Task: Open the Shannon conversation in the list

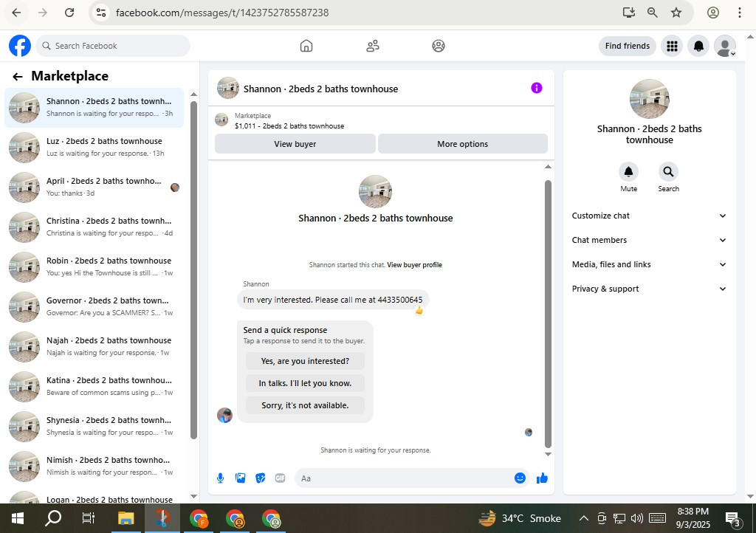Action: (94, 108)
